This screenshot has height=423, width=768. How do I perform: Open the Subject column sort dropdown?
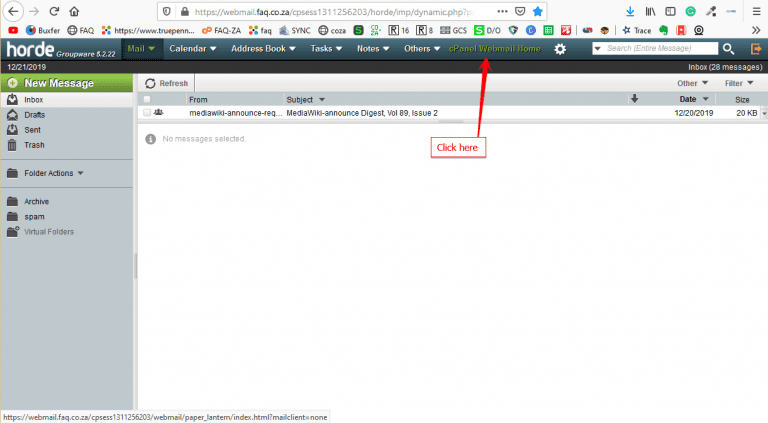pos(322,99)
